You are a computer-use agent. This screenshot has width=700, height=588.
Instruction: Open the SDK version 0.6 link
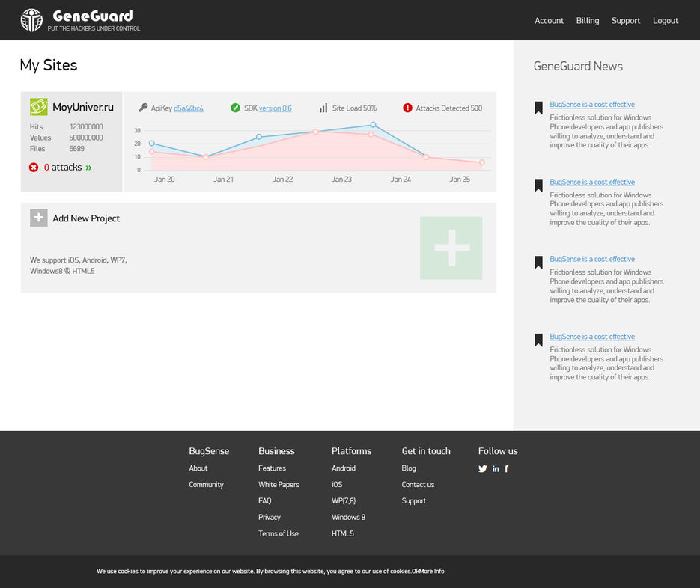pos(275,108)
